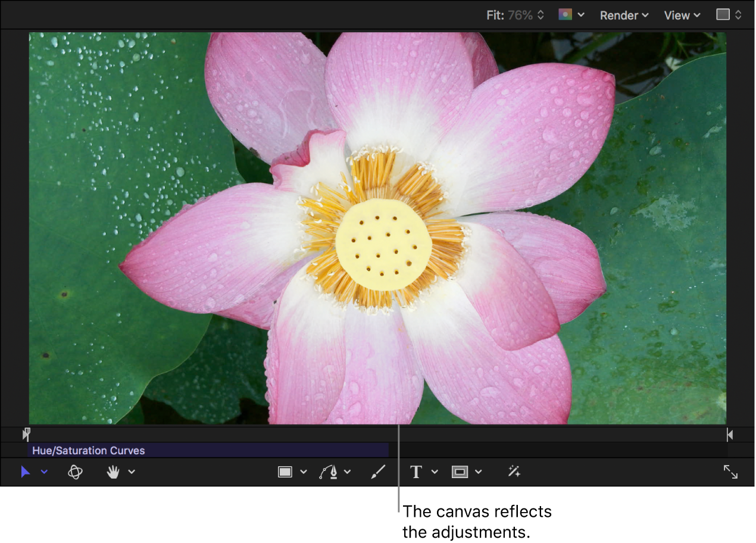Image resolution: width=756 pixels, height=543 pixels.
Task: Toggle the viewer layout control
Action: (727, 15)
